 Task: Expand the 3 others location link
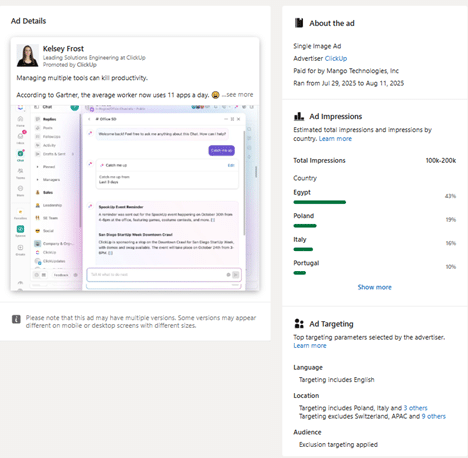[x=415, y=408]
